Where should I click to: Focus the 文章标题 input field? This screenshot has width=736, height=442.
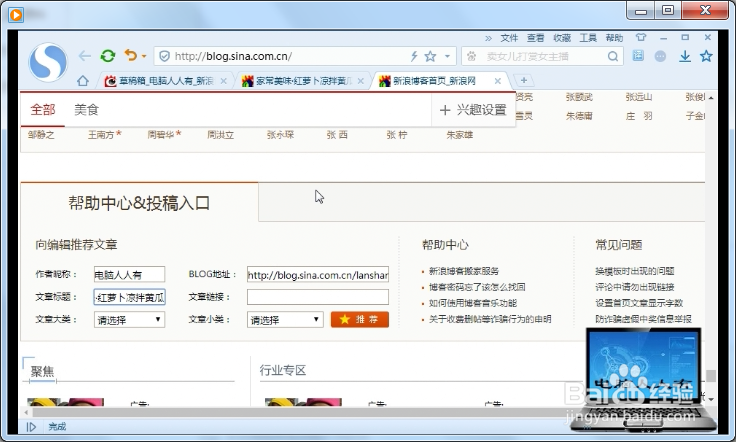point(130,297)
